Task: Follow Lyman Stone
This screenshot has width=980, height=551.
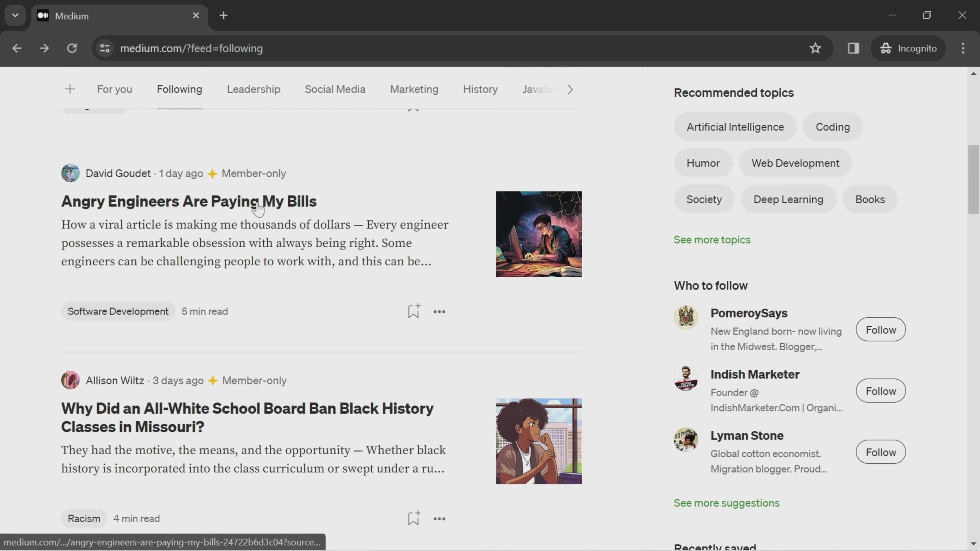Action: (881, 452)
